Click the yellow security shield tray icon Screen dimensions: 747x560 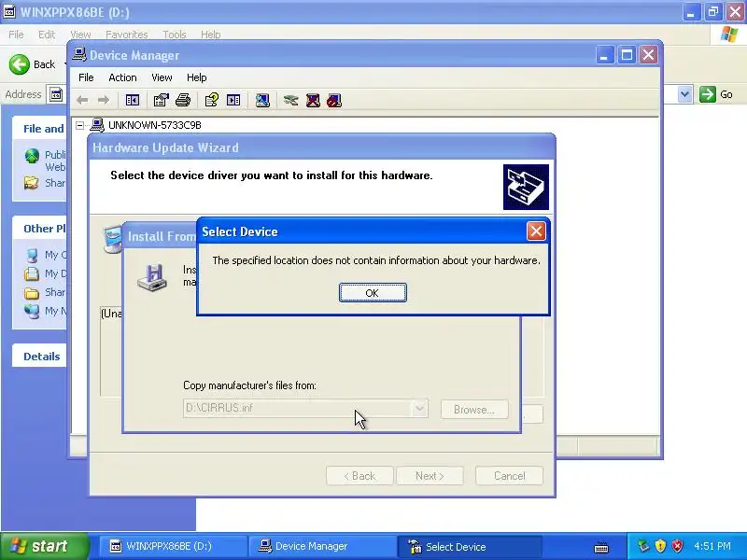[661, 546]
